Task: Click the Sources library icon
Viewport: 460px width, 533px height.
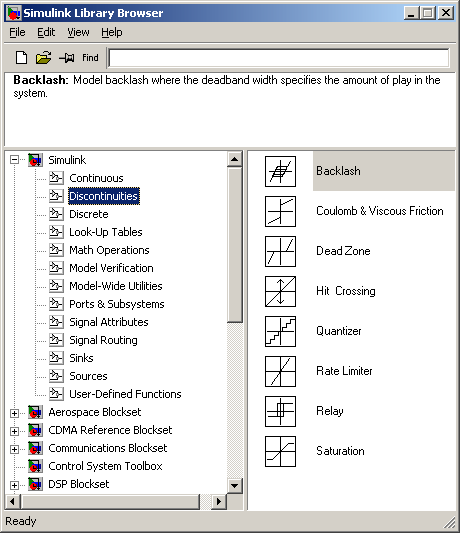Action: coord(56,376)
